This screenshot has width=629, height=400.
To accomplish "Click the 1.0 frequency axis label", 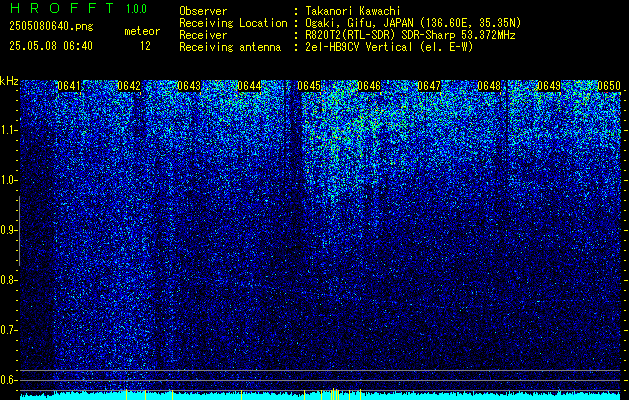I will tap(9, 181).
